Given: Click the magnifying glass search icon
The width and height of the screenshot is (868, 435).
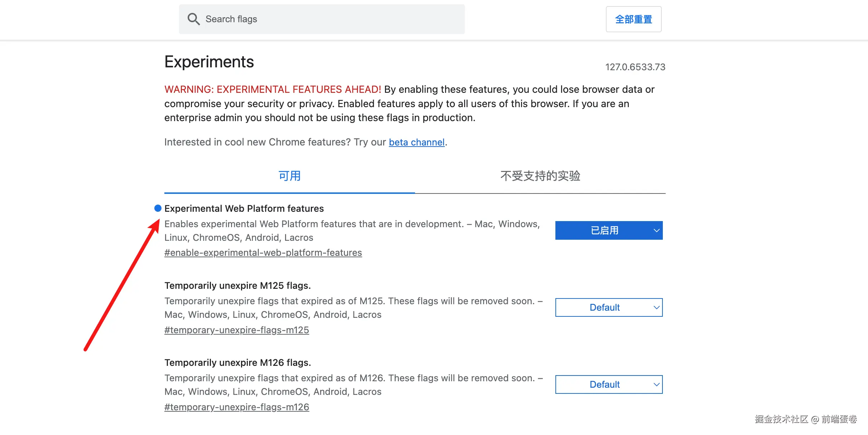Looking at the screenshot, I should (193, 19).
